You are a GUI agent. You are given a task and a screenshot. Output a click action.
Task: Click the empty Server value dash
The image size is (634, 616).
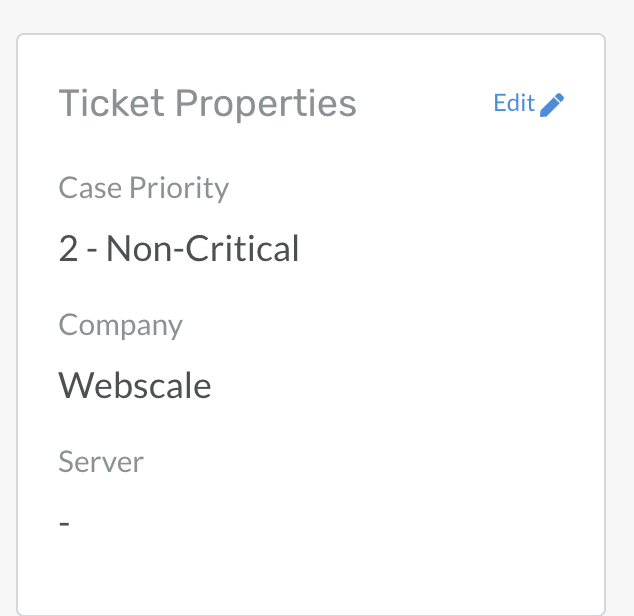coord(64,523)
